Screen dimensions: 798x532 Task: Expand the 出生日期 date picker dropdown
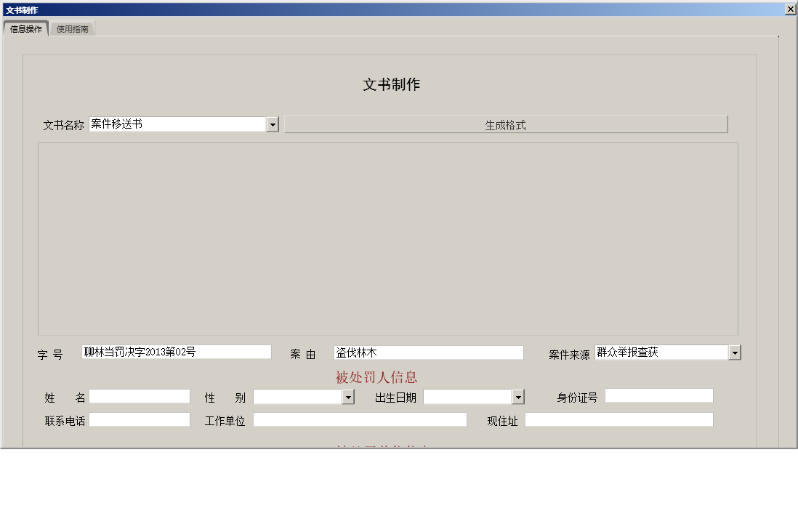click(517, 397)
